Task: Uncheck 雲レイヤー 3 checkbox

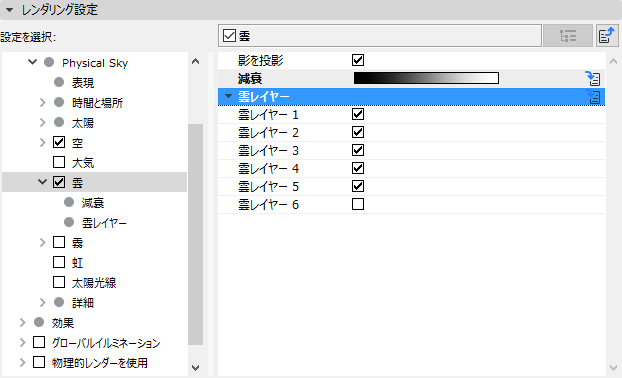Action: pos(358,150)
